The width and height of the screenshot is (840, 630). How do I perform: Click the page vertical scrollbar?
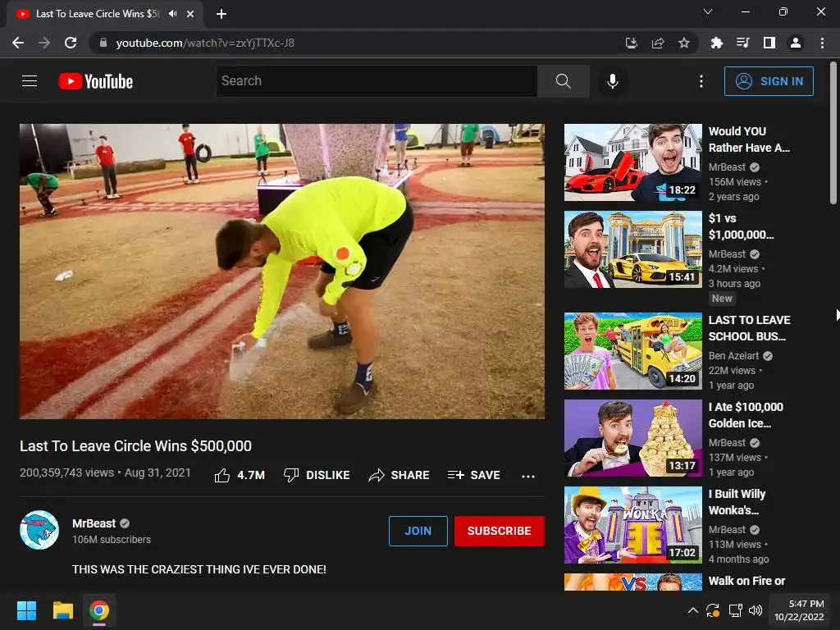tap(833, 133)
